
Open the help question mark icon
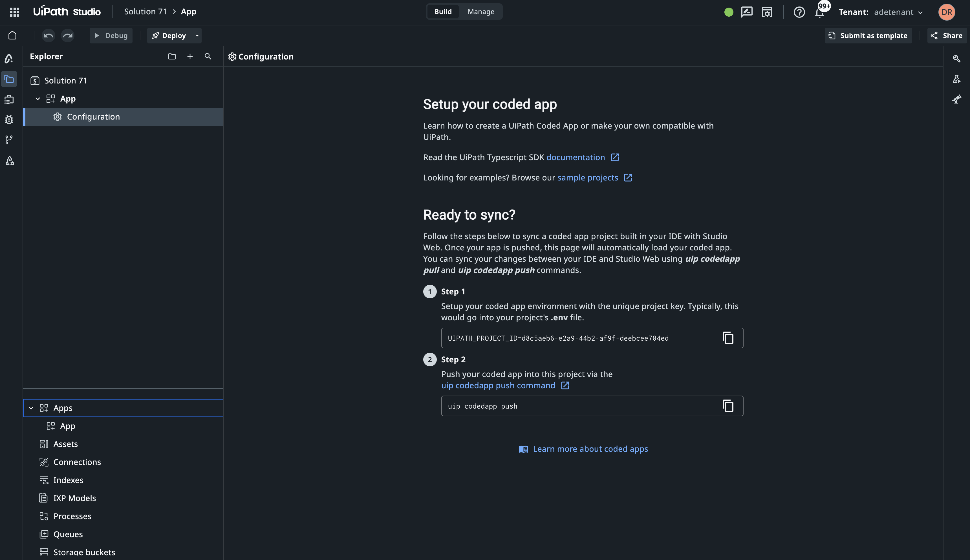tap(799, 12)
